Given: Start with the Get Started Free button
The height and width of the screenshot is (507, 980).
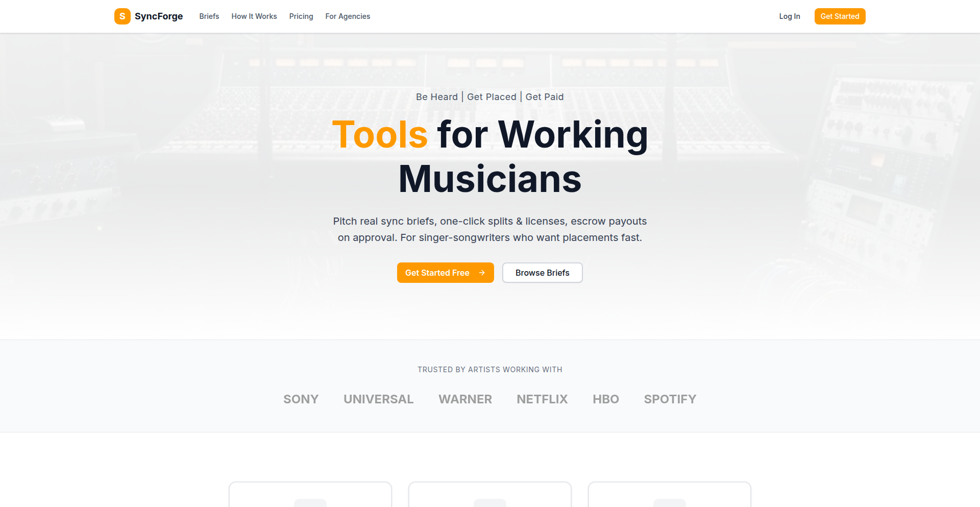Looking at the screenshot, I should (446, 273).
